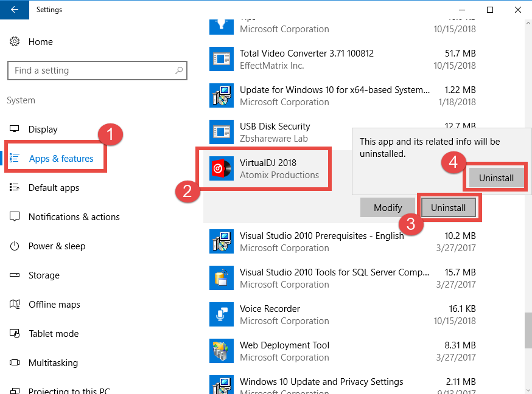This screenshot has width=532, height=394.
Task: Click the 51.7 MB size value
Action: coord(460,53)
